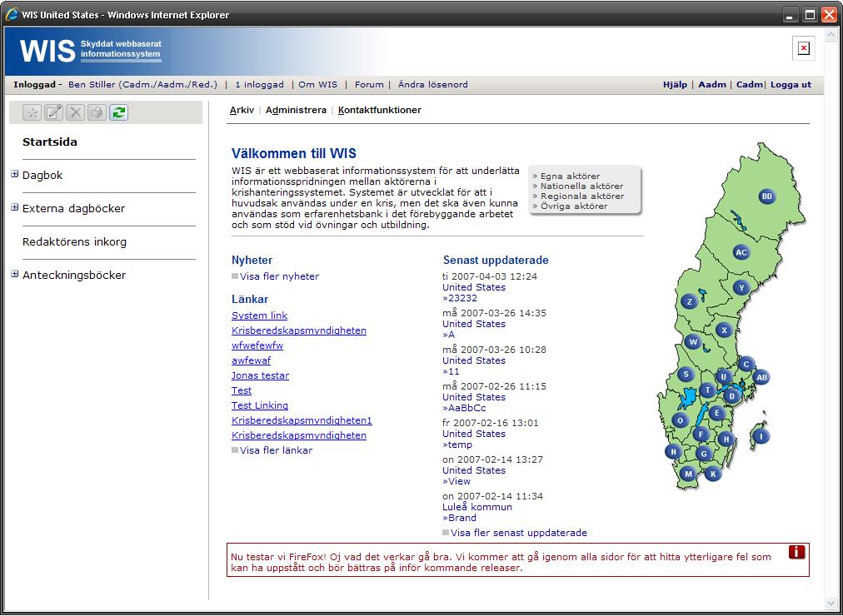Expand the Externa dagböcker tree node
Viewport: 843px width, 616px height.
pyautogui.click(x=14, y=207)
